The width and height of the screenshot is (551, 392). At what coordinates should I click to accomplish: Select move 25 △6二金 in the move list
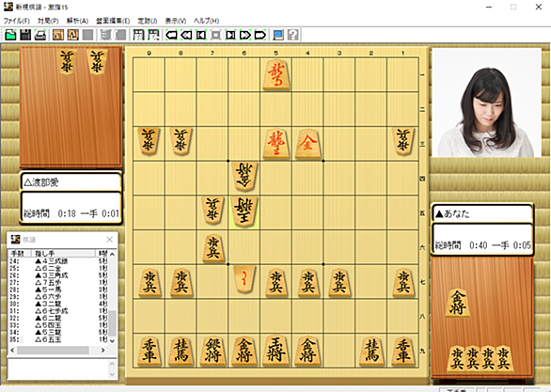click(x=58, y=268)
